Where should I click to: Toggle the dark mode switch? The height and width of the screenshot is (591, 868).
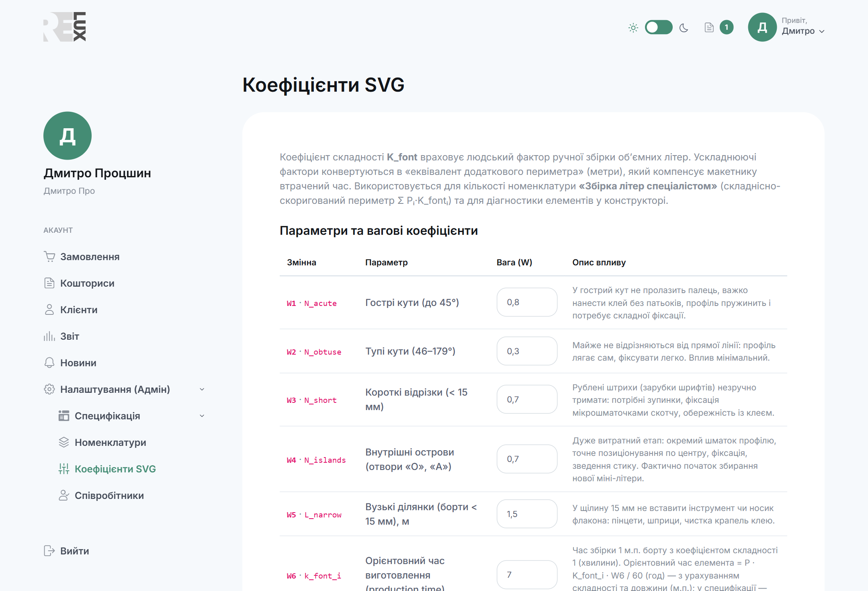pyautogui.click(x=659, y=27)
